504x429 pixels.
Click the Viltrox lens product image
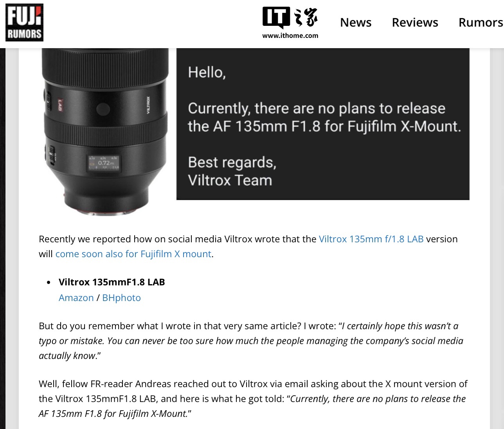click(105, 132)
